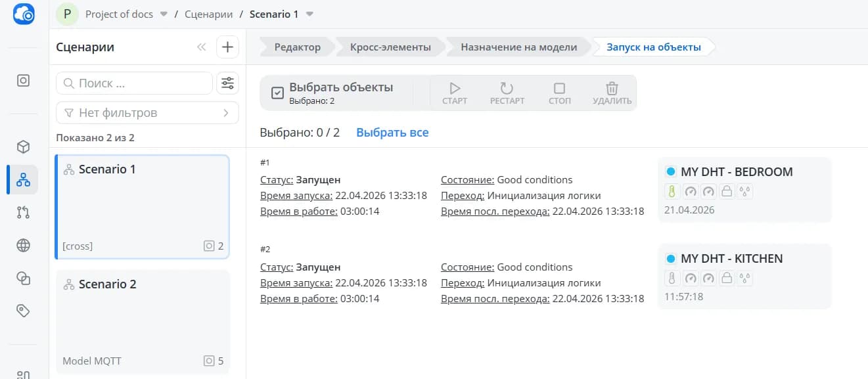Open the globe icon in sidebar
This screenshot has height=379, width=868.
click(23, 246)
